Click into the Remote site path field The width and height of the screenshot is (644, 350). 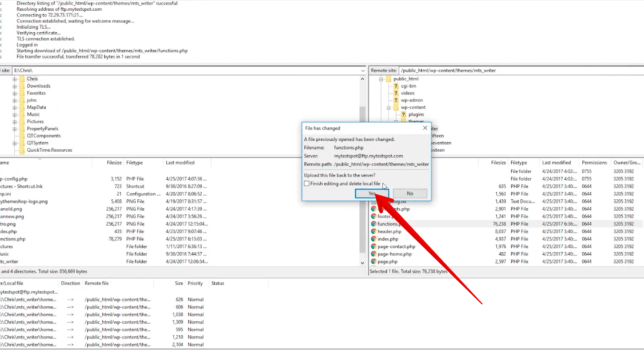pos(521,71)
